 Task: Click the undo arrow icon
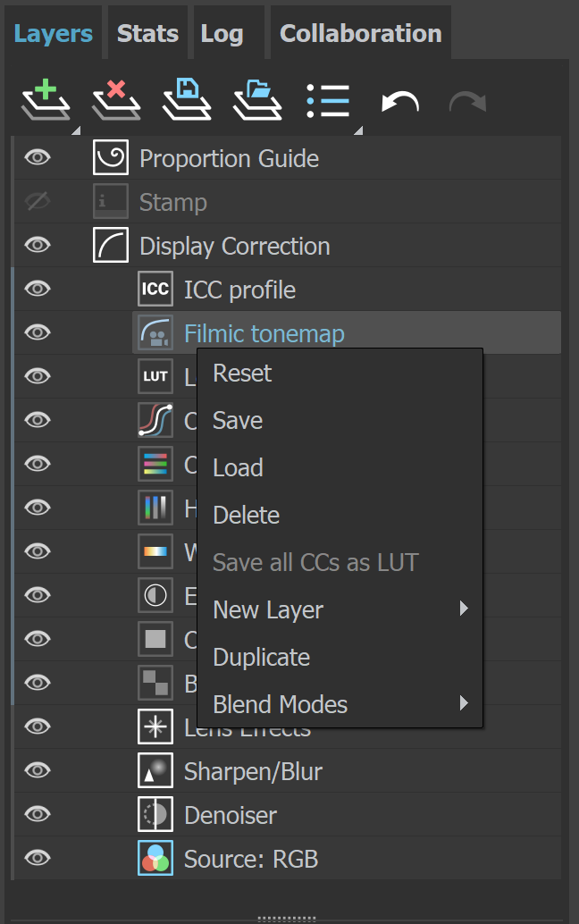point(399,99)
